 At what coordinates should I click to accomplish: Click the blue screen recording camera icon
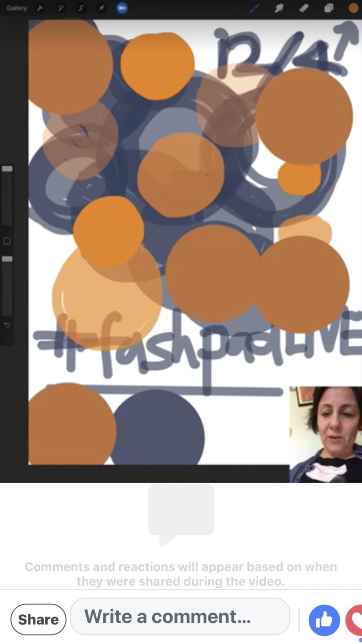(x=122, y=8)
